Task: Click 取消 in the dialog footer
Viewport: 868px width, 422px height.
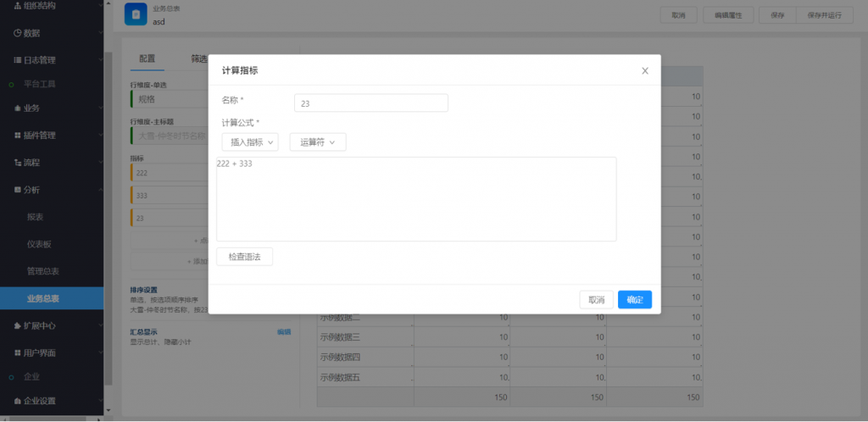Action: pyautogui.click(x=596, y=300)
